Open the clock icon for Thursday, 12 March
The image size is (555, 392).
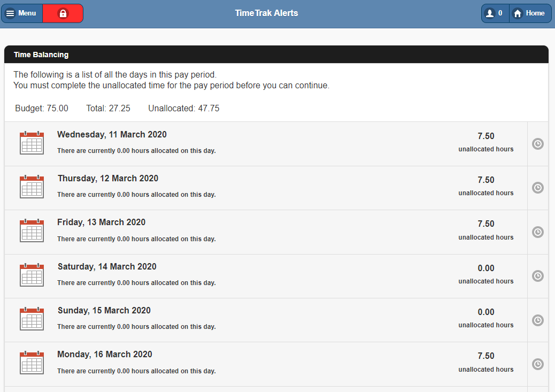point(538,188)
